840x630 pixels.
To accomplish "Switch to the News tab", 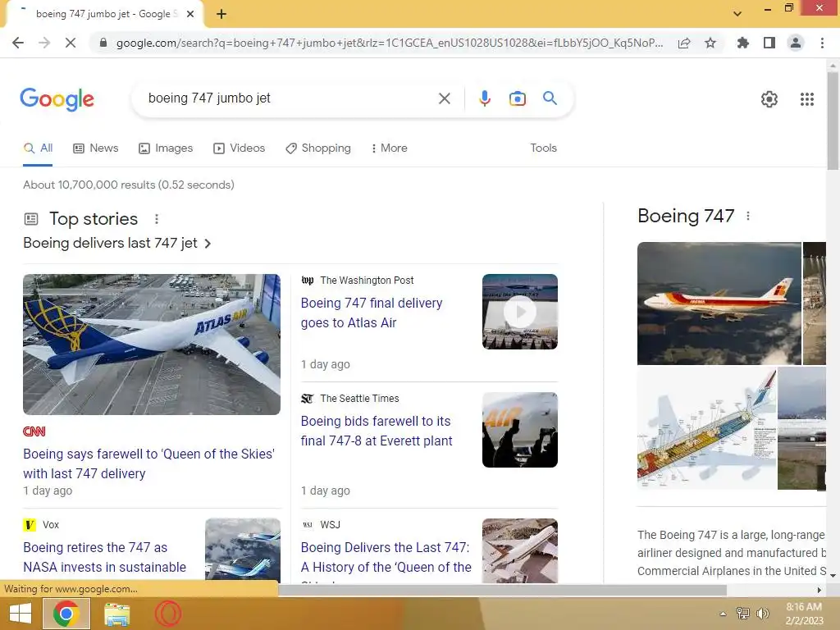I will [x=95, y=148].
